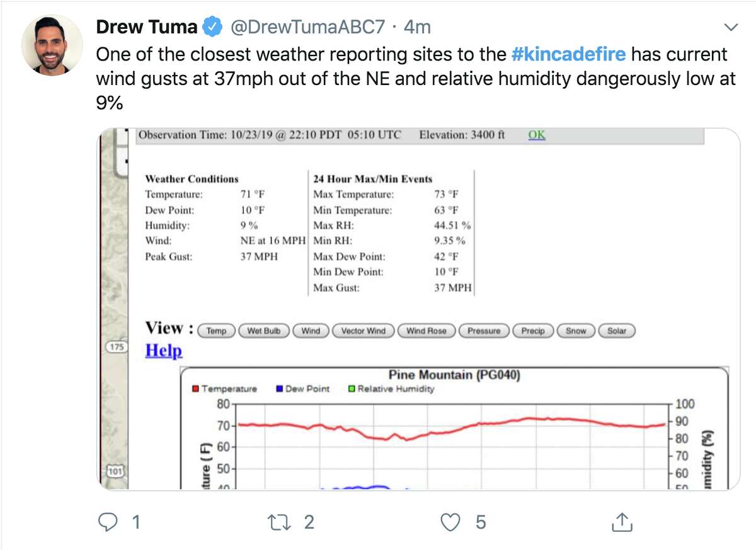This screenshot has width=756, height=550.
Task: Click the Wind view button
Action: coord(311,331)
